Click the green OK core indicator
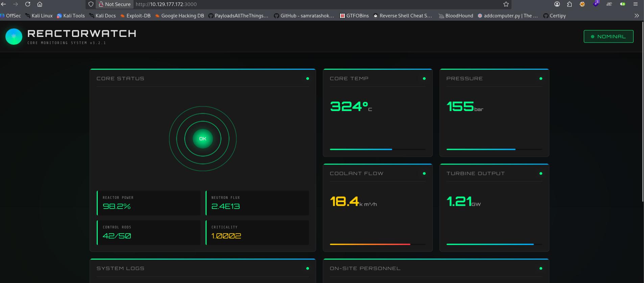This screenshot has height=283, width=644. click(202, 138)
